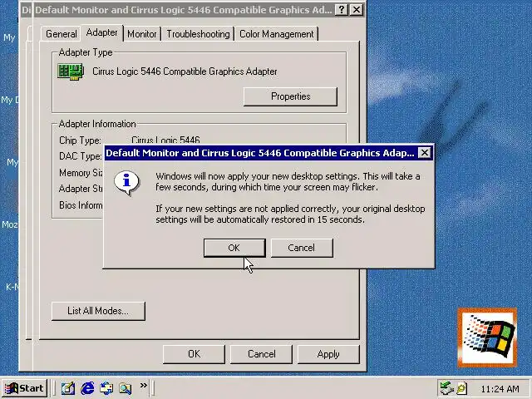
Task: Click the blue information bubble icon
Action: click(127, 183)
